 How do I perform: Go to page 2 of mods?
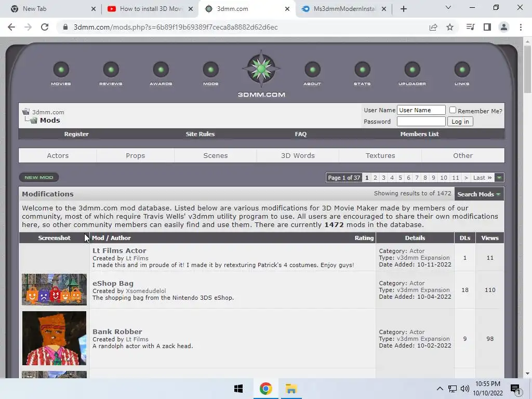coord(375,178)
